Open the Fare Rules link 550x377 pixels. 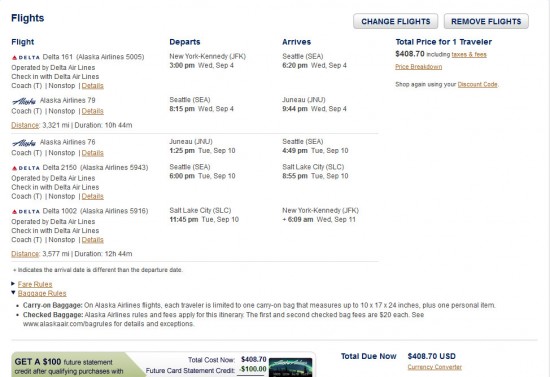(x=35, y=284)
